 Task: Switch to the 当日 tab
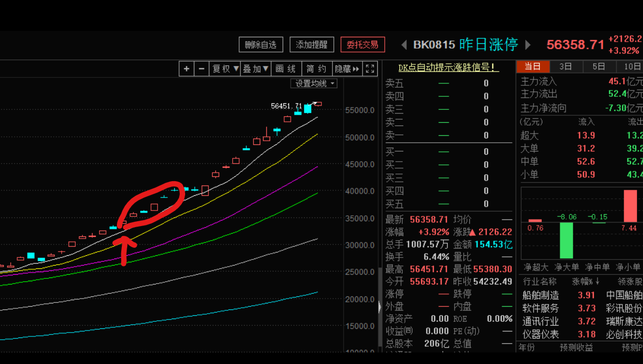(x=533, y=67)
